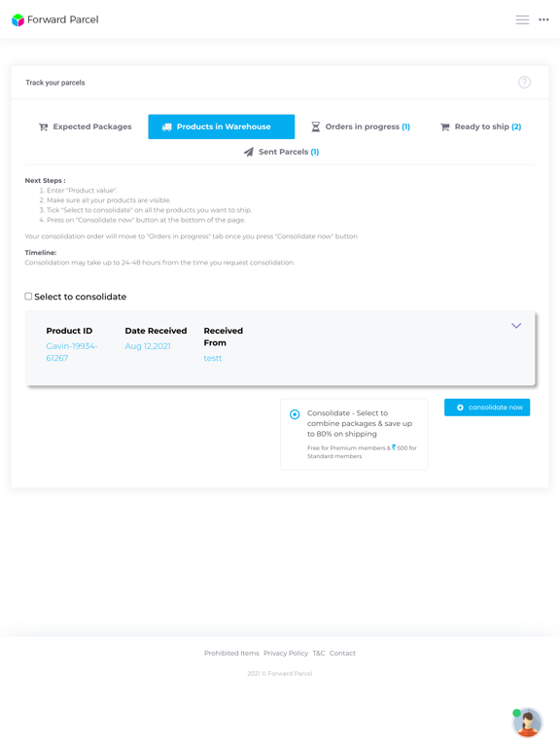560x747 pixels.
Task: Click the Forward Parcel cube logo
Action: click(17, 19)
